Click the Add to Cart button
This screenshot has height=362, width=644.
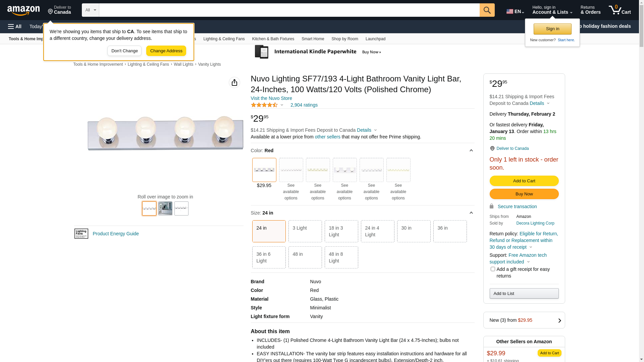point(524,181)
